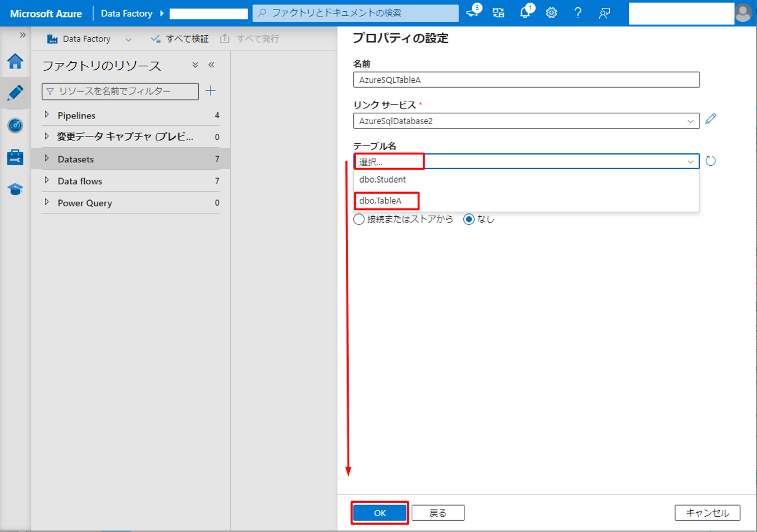The height and width of the screenshot is (532, 757).
Task: Click the refresh icon beside table name
Action: click(710, 161)
